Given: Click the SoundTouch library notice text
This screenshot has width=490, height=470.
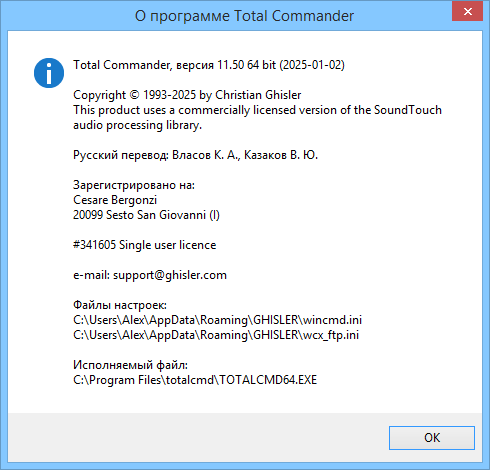Looking at the screenshot, I should pyautogui.click(x=257, y=110).
